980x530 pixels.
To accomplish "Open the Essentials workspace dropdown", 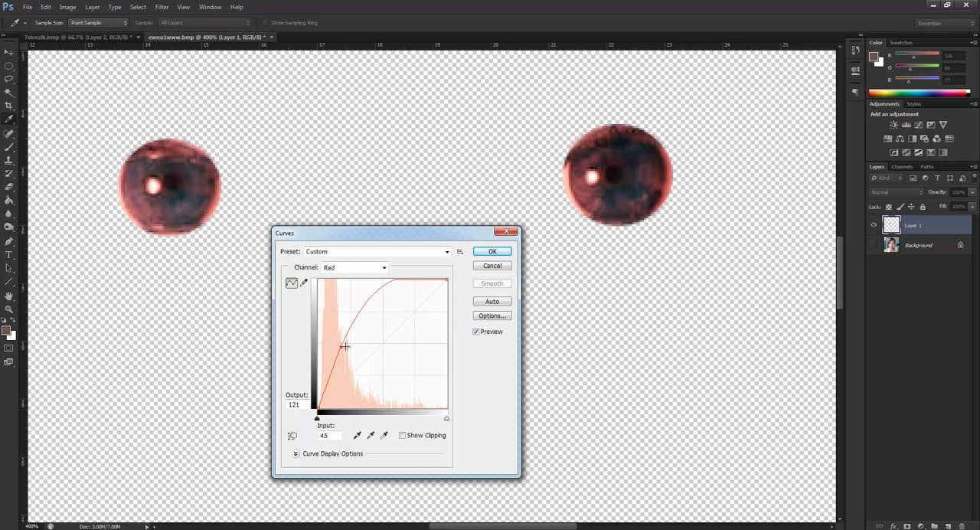I will [945, 23].
